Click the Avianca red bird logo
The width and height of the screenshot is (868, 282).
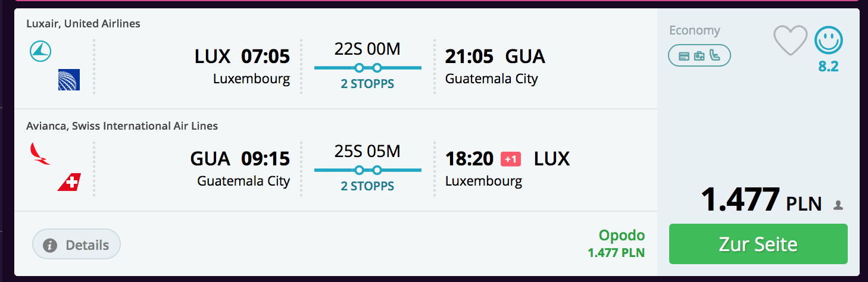(x=40, y=153)
